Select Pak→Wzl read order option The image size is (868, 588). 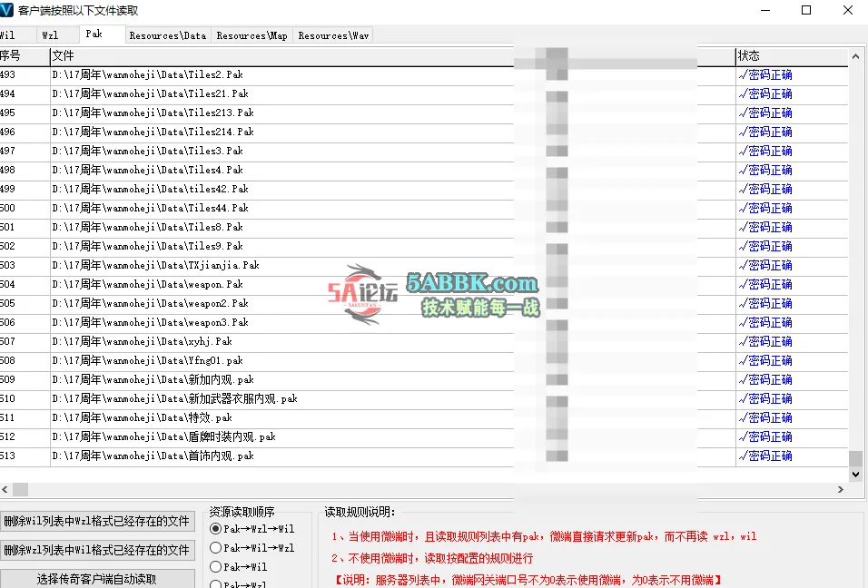click(x=239, y=583)
